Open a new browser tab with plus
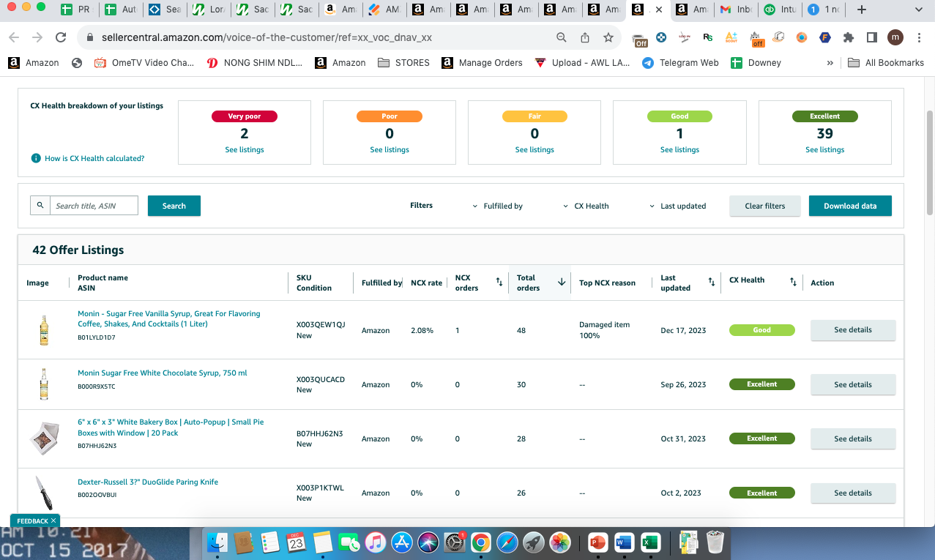The width and height of the screenshot is (935, 560). pos(862,10)
